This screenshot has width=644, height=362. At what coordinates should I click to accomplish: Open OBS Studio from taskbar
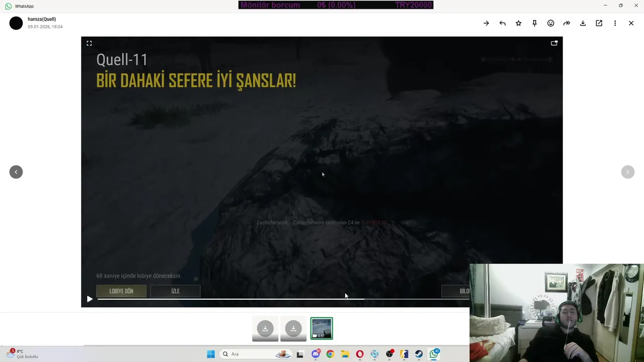[389, 354]
